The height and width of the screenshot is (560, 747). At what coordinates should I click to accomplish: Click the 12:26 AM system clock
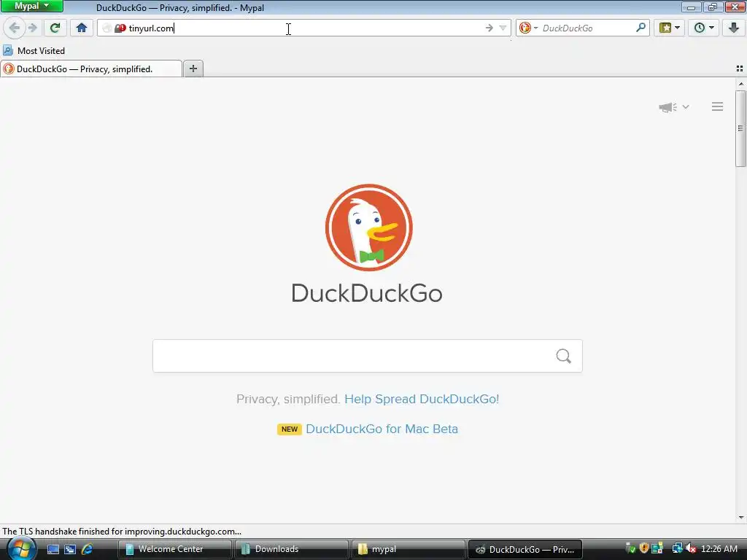tap(719, 549)
